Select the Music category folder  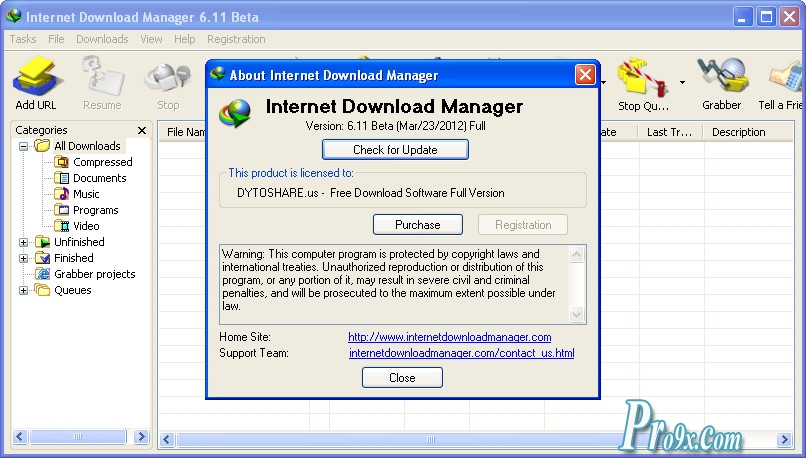77,194
